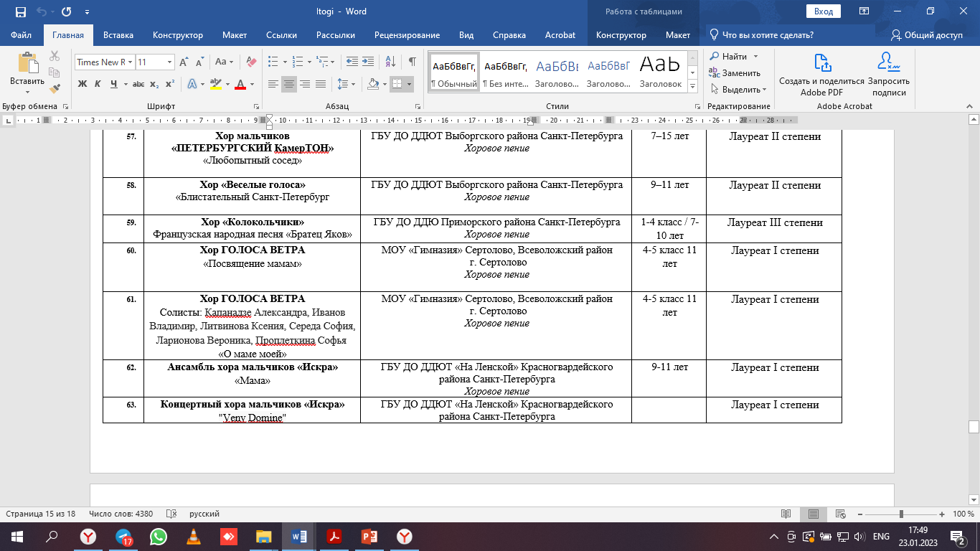980x551 pixels.
Task: Click the Format Painter brush icon
Action: pyautogui.click(x=55, y=89)
